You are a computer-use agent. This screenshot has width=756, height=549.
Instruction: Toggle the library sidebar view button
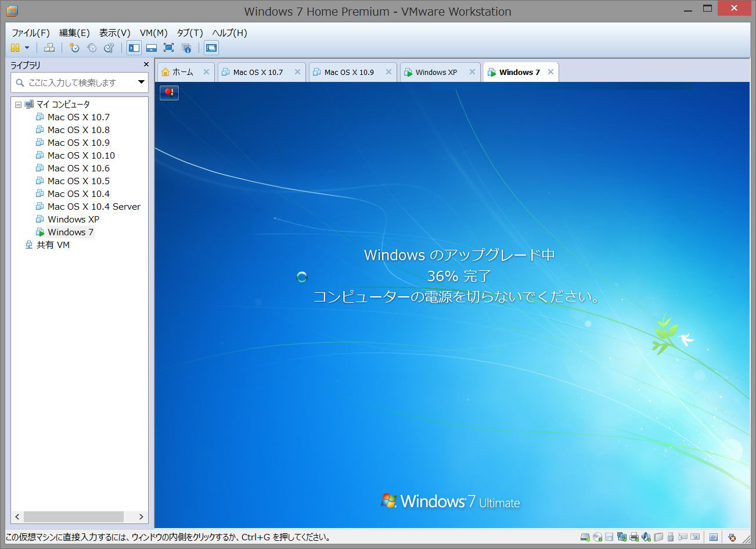click(134, 48)
